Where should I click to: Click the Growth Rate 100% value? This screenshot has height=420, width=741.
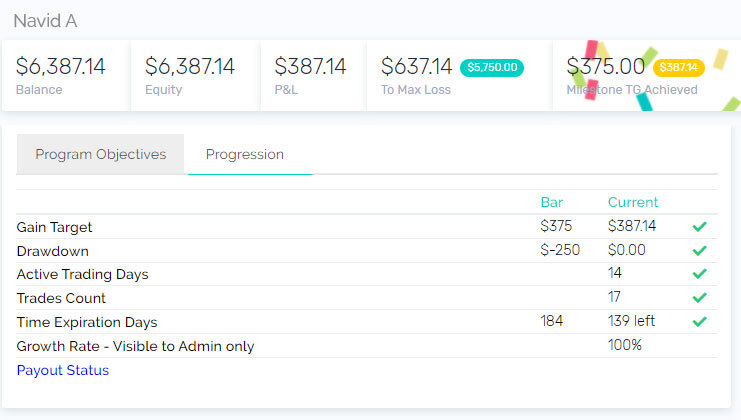coord(625,345)
